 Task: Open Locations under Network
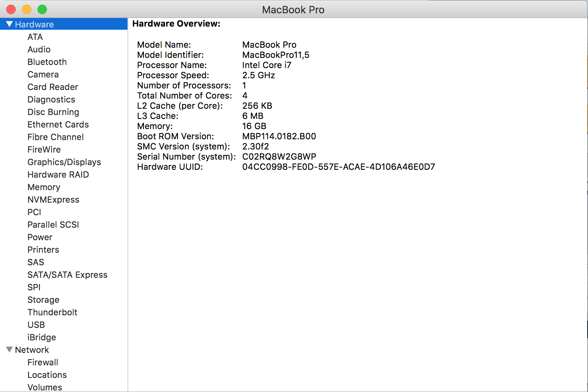[x=47, y=375]
